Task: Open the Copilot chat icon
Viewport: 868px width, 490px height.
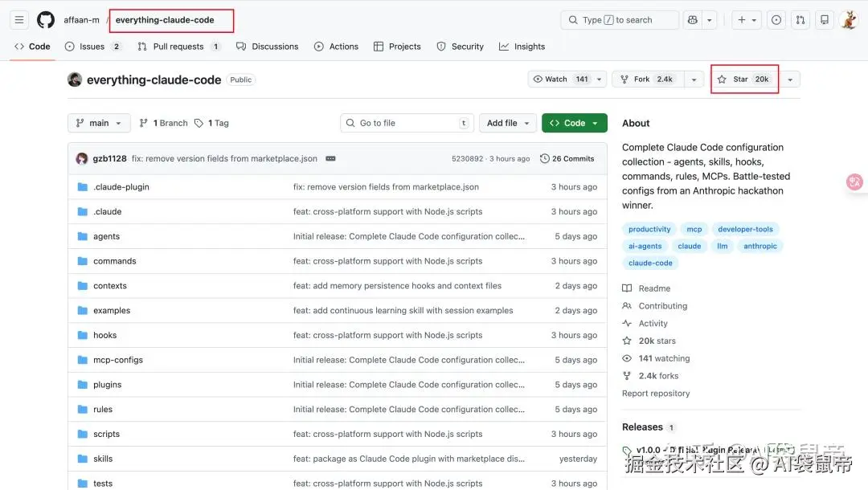Action: (692, 20)
